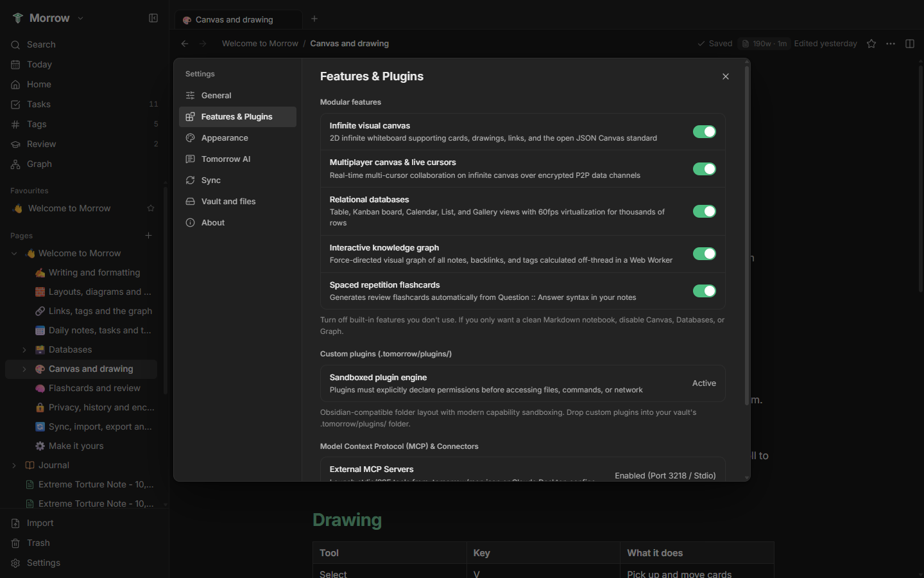The image size is (924, 578).
Task: Click the Tags hash icon
Action: [x=15, y=124]
